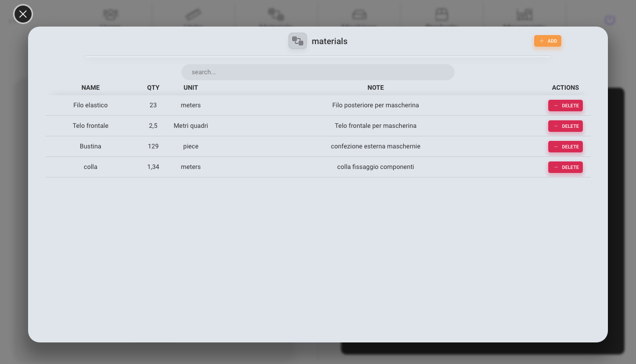
Task: Add a new material with ADD button
Action: (x=548, y=41)
